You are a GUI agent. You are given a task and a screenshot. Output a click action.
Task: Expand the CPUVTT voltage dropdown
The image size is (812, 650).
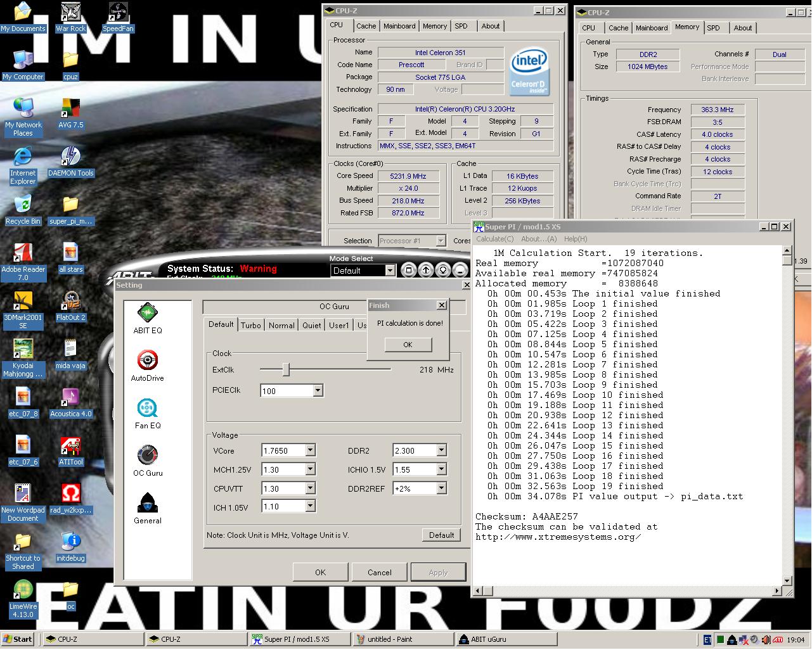coord(310,488)
